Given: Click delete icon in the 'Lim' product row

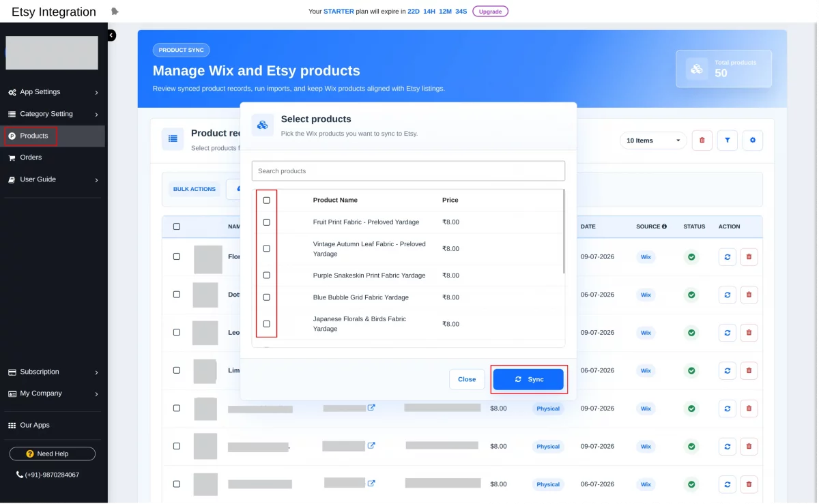Looking at the screenshot, I should click(749, 370).
